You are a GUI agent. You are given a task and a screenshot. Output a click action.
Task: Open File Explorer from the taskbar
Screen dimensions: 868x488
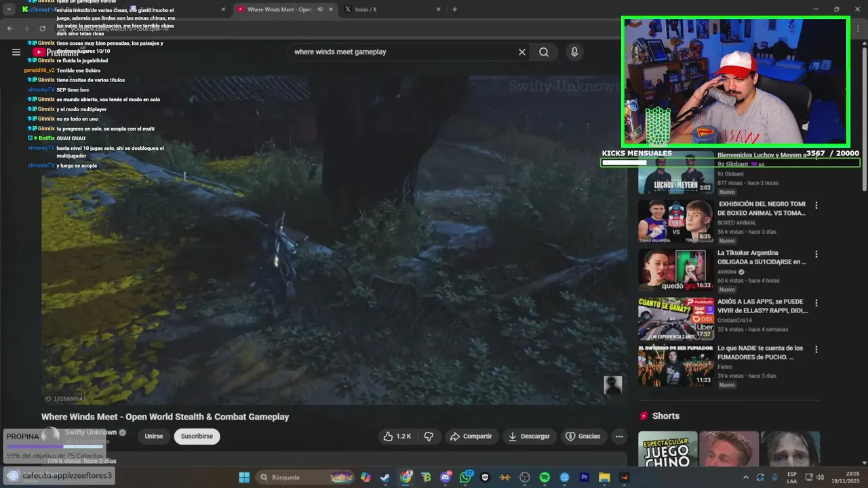coord(604,477)
